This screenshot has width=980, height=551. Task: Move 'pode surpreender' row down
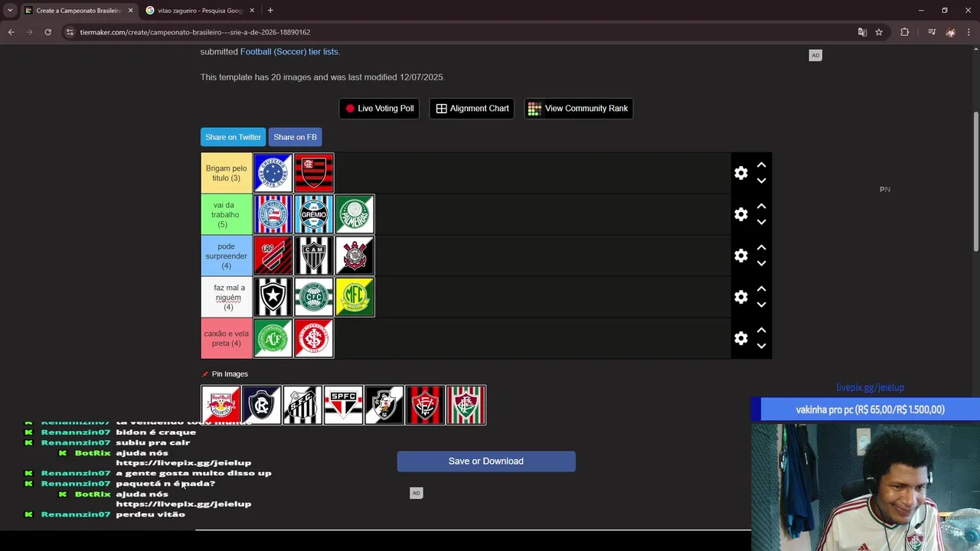click(761, 264)
